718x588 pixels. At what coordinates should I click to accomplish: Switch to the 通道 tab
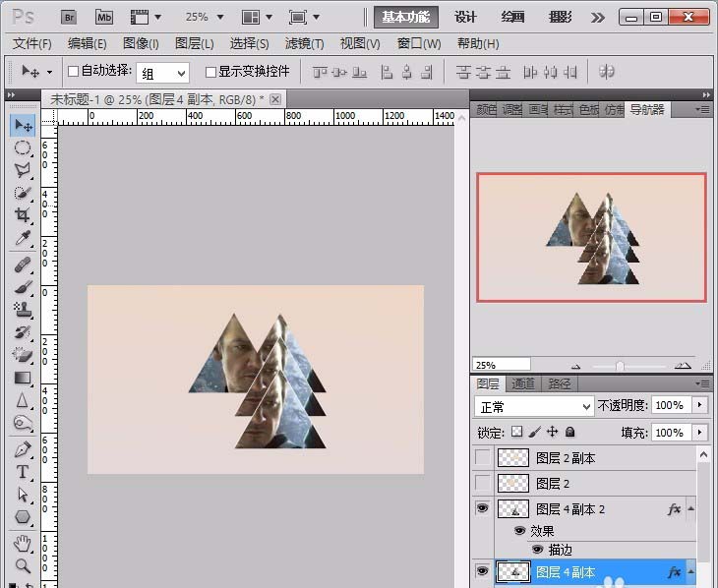pyautogui.click(x=523, y=384)
